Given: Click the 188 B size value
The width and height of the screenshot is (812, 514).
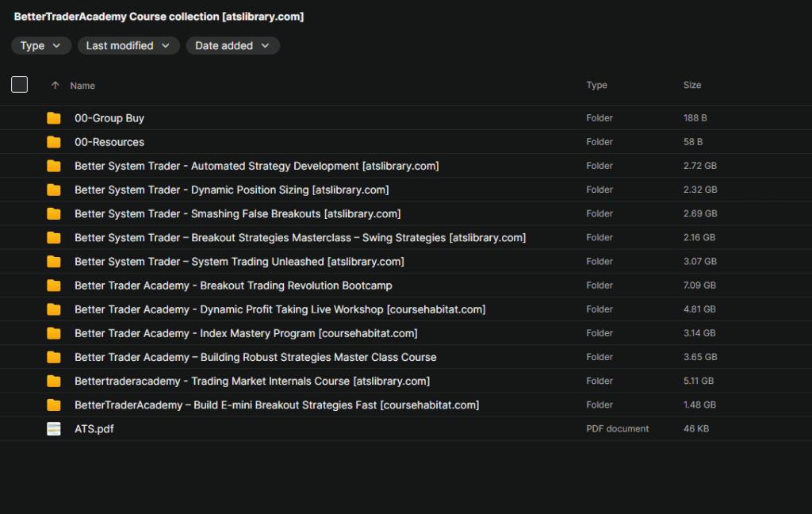Looking at the screenshot, I should (695, 117).
